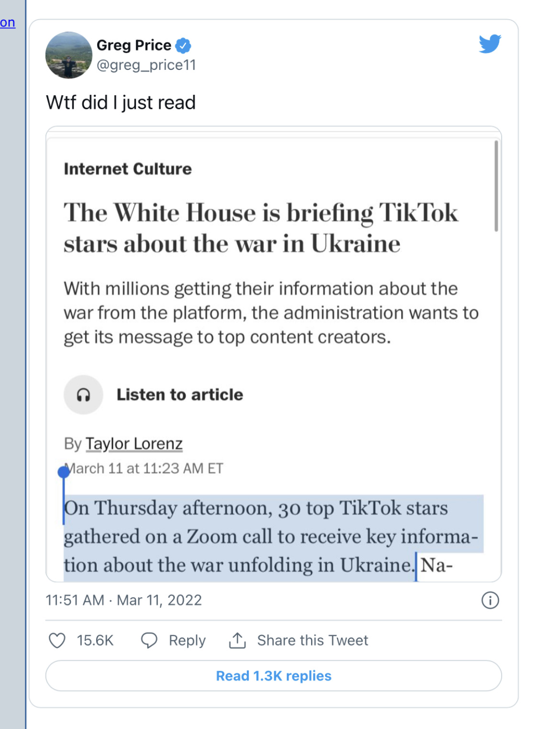Viewport: 560px width, 729px height.
Task: Open the @greg_price11 handle link
Action: click(x=146, y=65)
